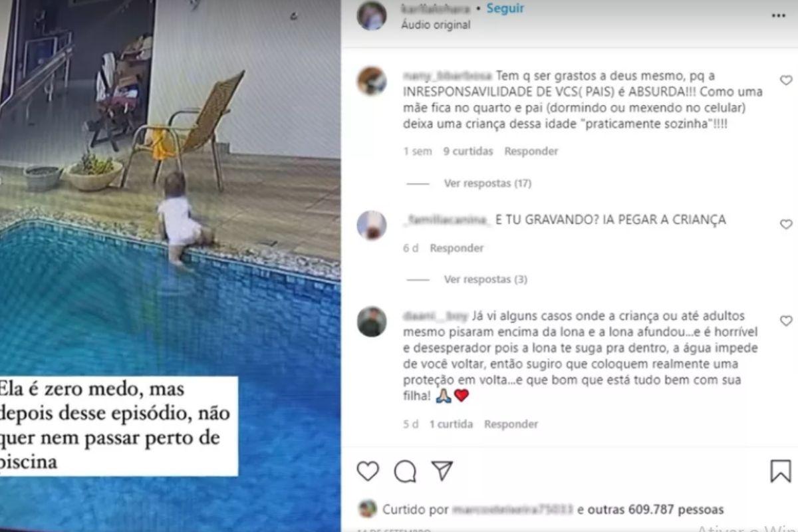The width and height of the screenshot is (798, 532).
Task: Save the post with the bookmark icon
Action: pyautogui.click(x=781, y=471)
